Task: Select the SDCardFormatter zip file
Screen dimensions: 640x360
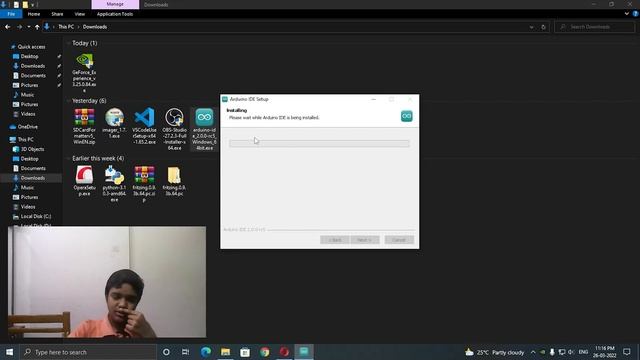Action: [84, 127]
